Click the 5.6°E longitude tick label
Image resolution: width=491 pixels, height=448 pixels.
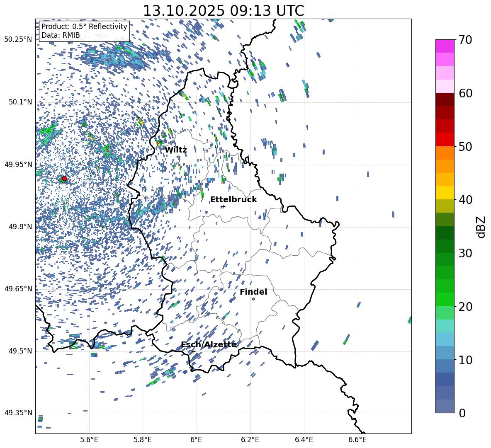click(x=89, y=440)
